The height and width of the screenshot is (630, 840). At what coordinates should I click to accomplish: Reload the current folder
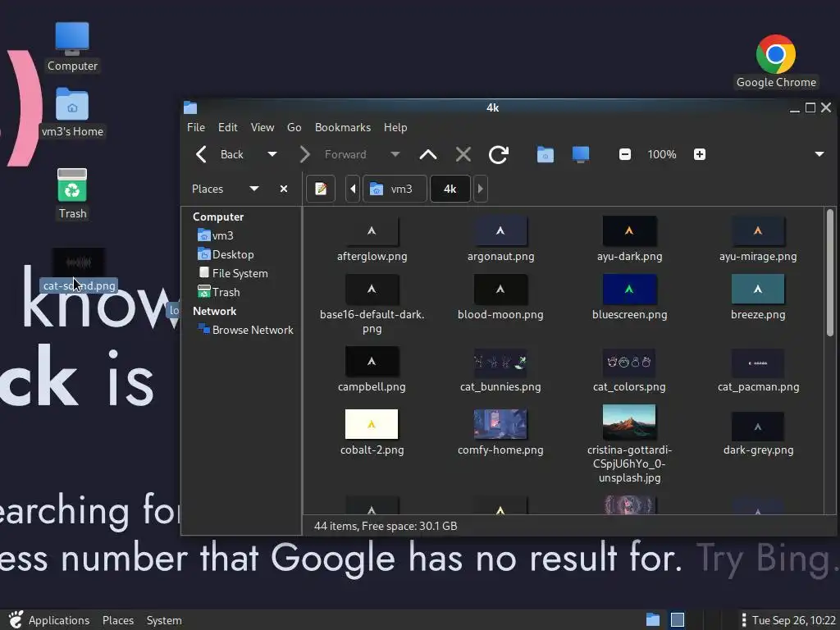(498, 154)
